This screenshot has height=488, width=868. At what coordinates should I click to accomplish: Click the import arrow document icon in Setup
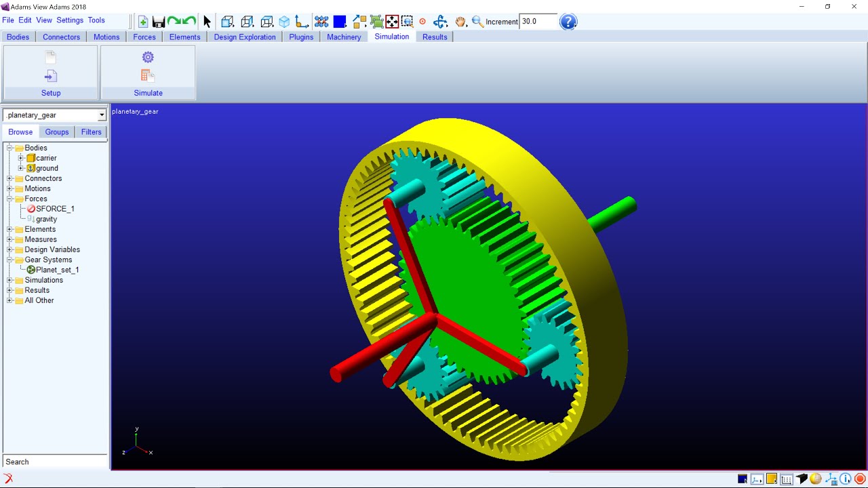(51, 76)
